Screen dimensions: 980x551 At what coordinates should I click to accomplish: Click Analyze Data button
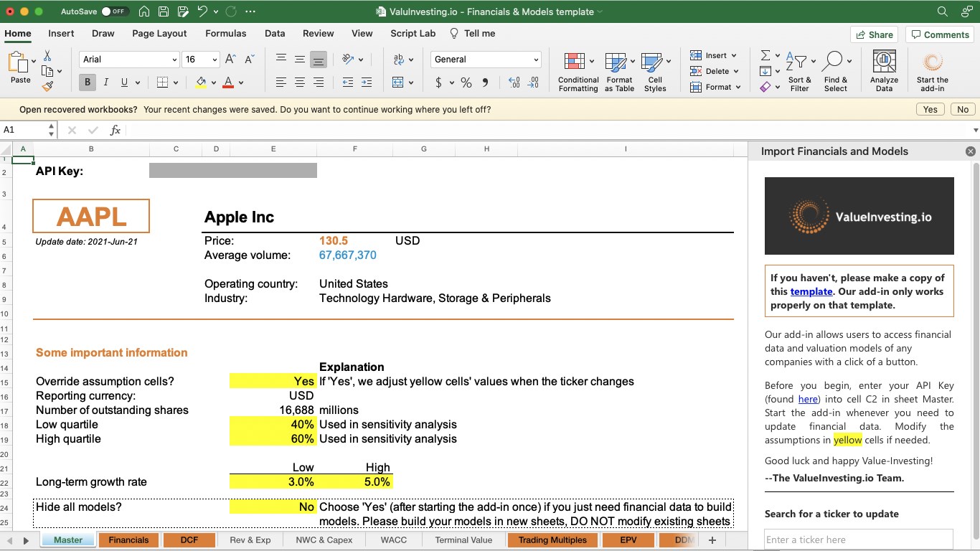click(884, 72)
